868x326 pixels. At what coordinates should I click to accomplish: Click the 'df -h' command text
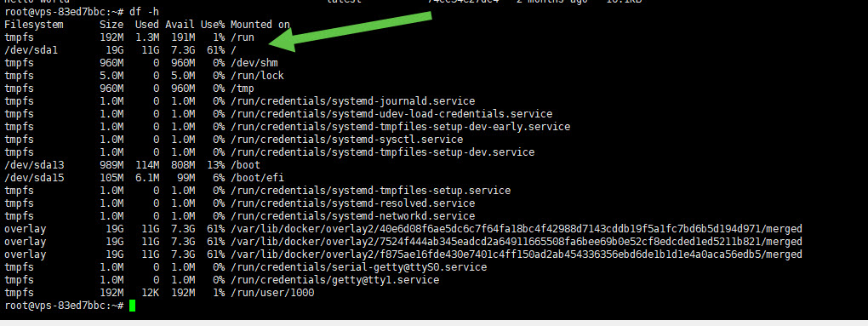[x=144, y=12]
